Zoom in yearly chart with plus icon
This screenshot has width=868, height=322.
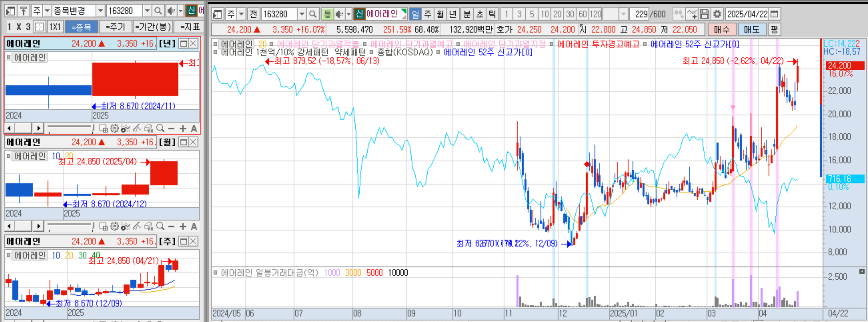pos(183,128)
